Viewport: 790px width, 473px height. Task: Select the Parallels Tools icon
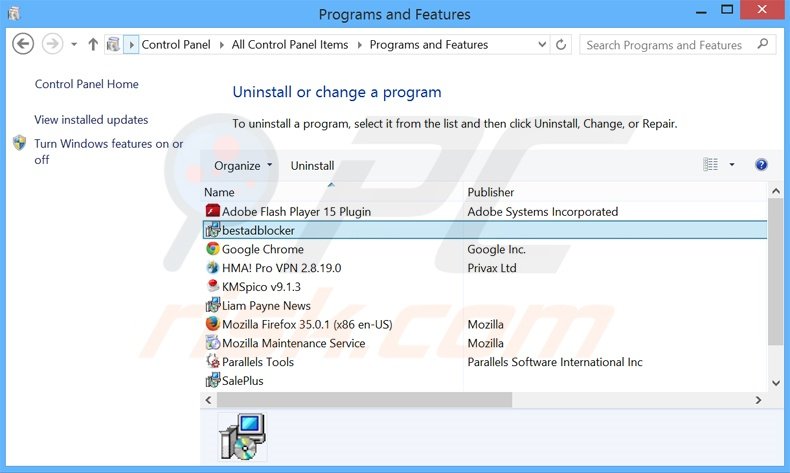(x=213, y=361)
